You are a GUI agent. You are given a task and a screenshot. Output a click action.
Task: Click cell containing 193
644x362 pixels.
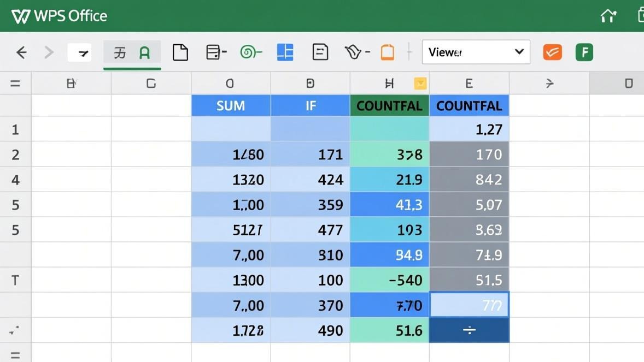click(x=389, y=230)
